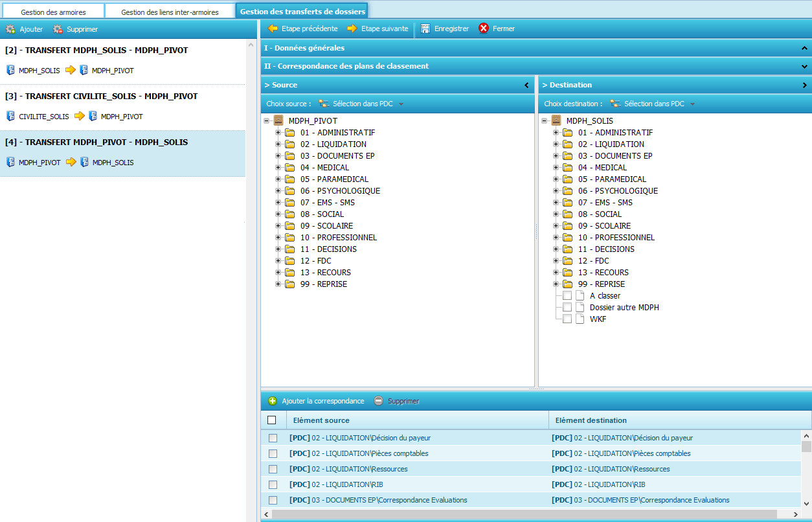Open 'Gestion des liens inter-armoires' tab
812x522 pixels.
170,12
